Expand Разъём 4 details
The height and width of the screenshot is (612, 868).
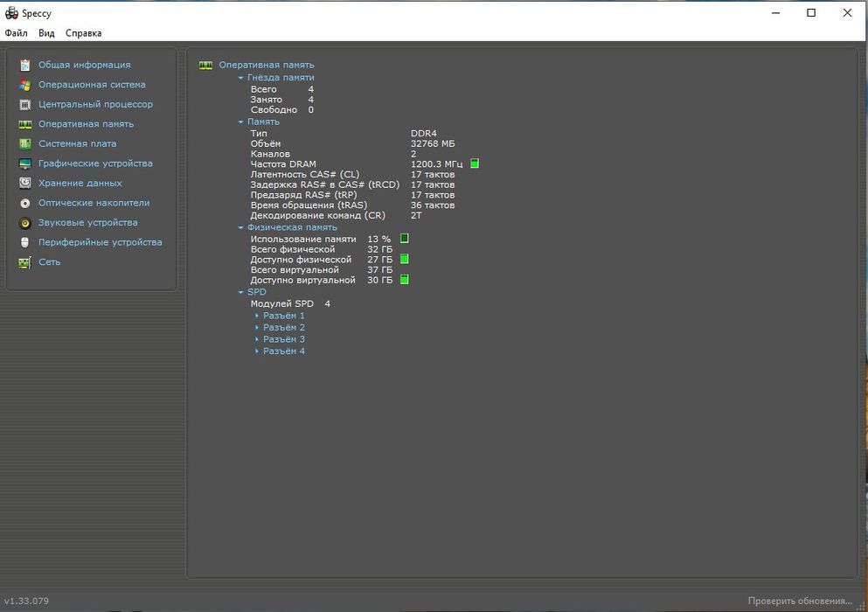tap(257, 351)
